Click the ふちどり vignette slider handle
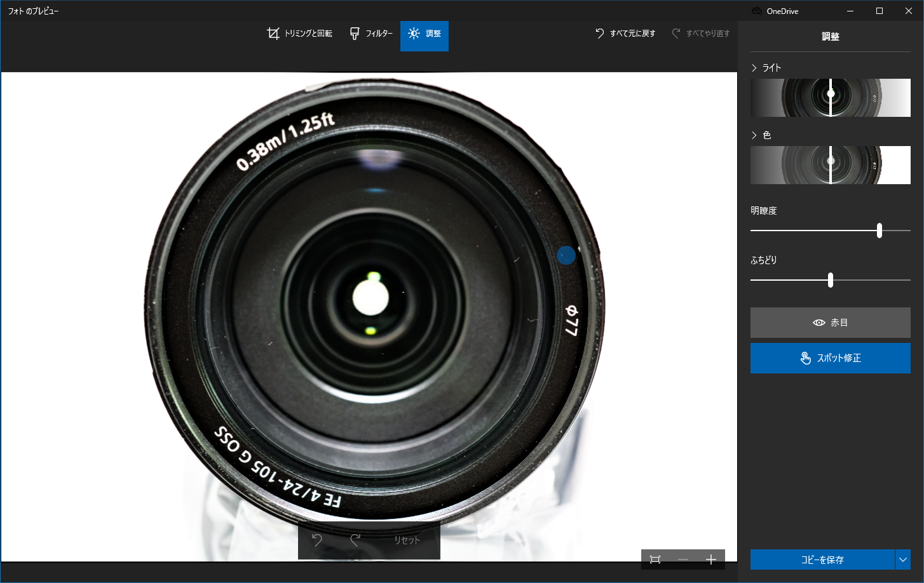 831,280
